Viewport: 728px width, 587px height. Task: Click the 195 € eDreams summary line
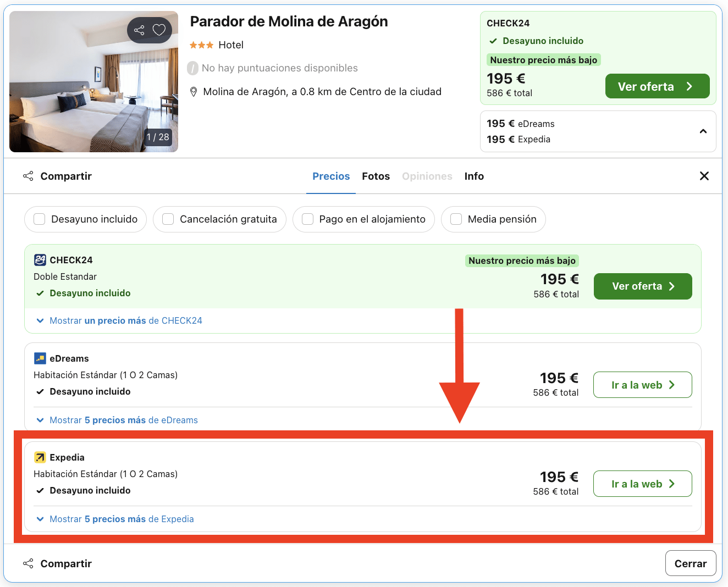(521, 124)
